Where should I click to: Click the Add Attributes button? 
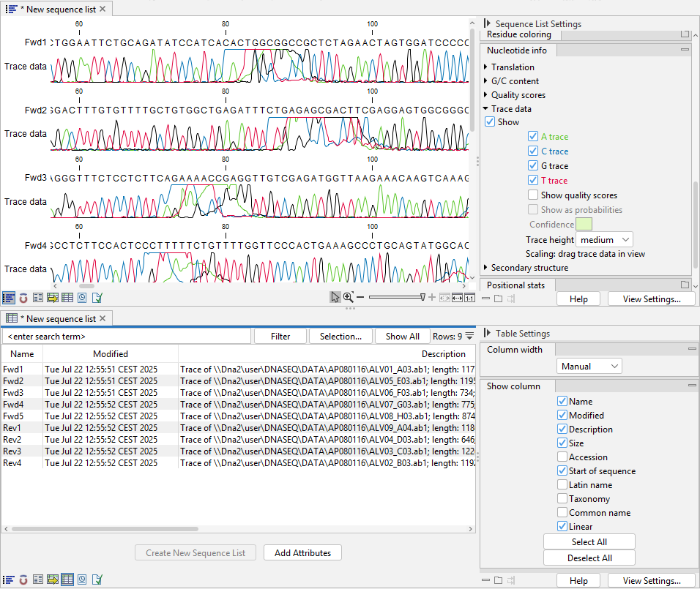(x=302, y=553)
